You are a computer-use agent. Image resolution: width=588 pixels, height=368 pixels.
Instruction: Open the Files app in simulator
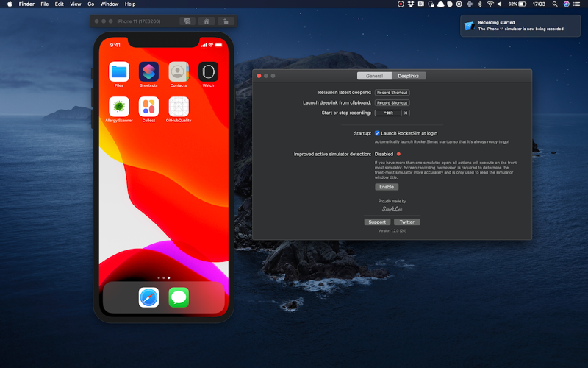[x=119, y=71]
